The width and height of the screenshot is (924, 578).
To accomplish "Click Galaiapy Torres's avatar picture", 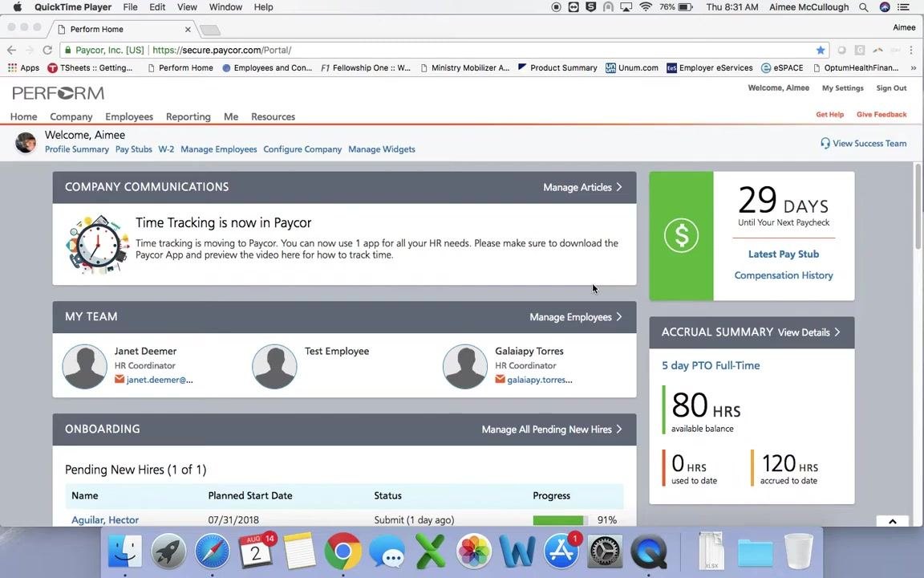I will [465, 366].
